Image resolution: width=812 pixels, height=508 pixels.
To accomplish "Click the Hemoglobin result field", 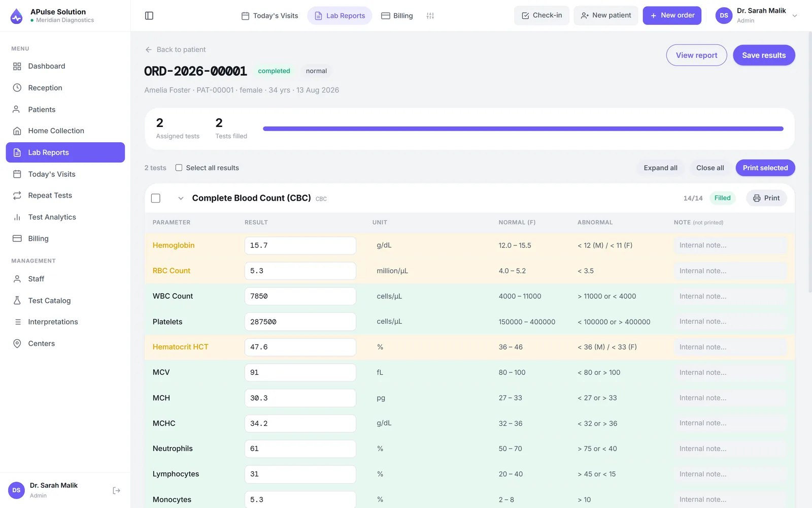I will [300, 245].
